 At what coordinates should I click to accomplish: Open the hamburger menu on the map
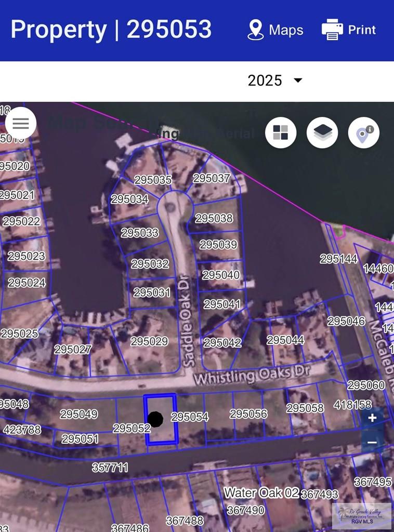point(21,124)
